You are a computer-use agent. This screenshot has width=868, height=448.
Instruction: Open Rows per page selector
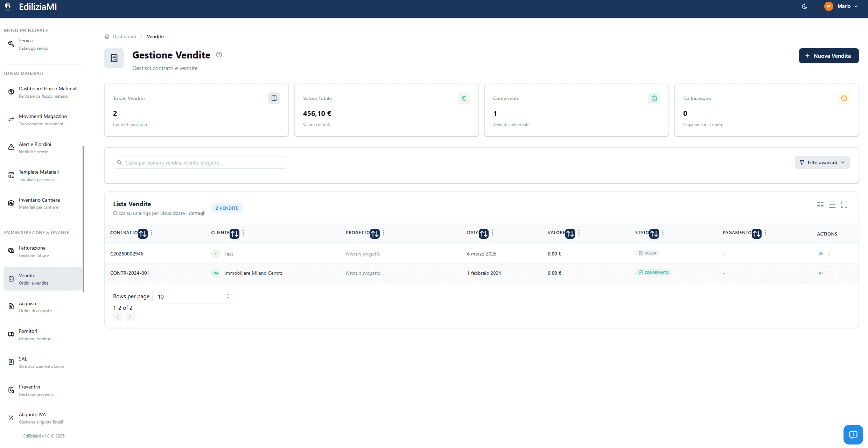coord(194,296)
